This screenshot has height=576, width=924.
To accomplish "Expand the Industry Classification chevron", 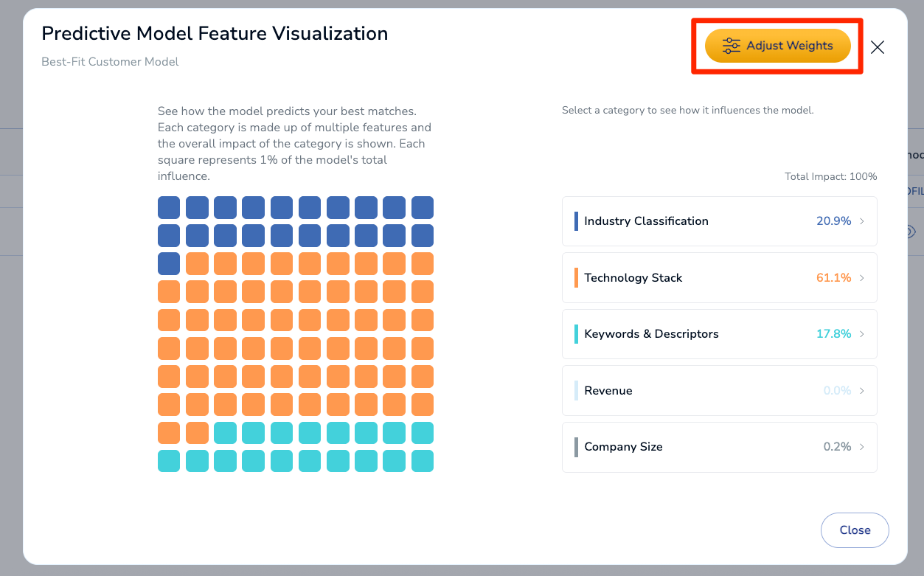I will point(862,221).
